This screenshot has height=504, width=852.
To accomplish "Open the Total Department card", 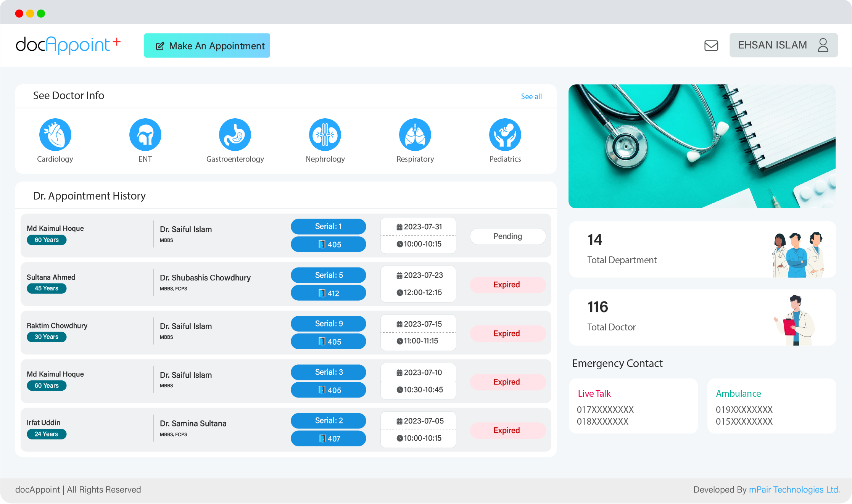I will (702, 250).
